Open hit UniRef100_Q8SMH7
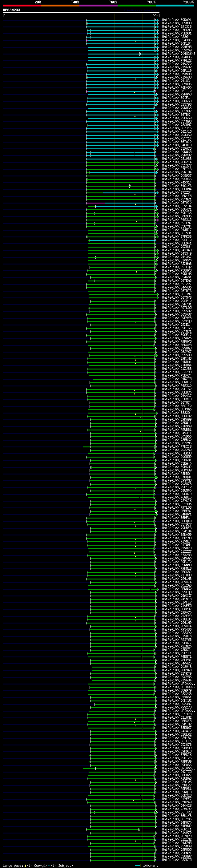Viewport: 197px width, 868px height. point(177,125)
